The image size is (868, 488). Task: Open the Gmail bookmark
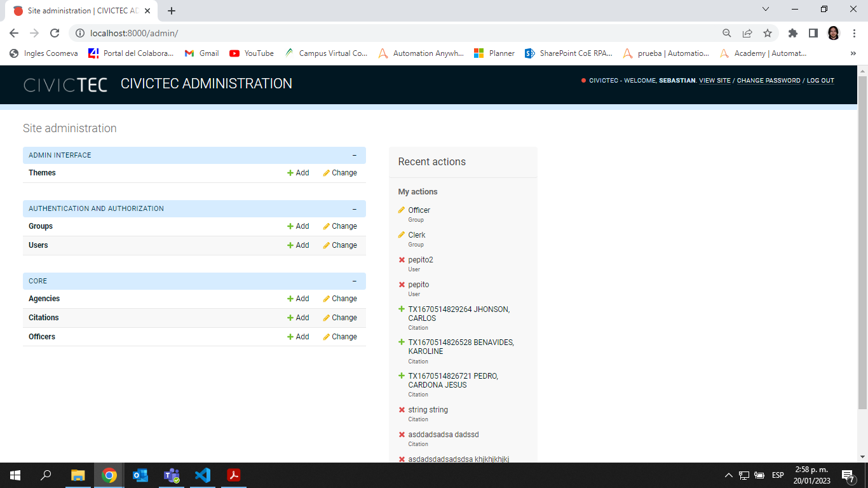tap(202, 53)
